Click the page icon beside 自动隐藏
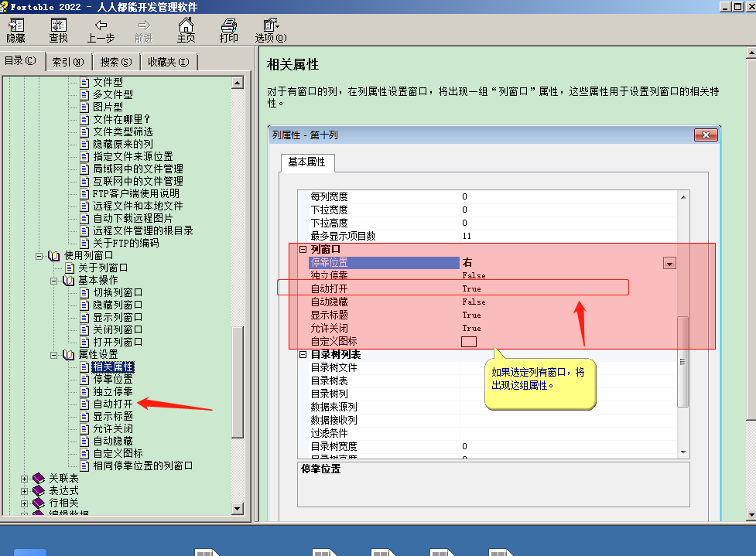 (85, 442)
